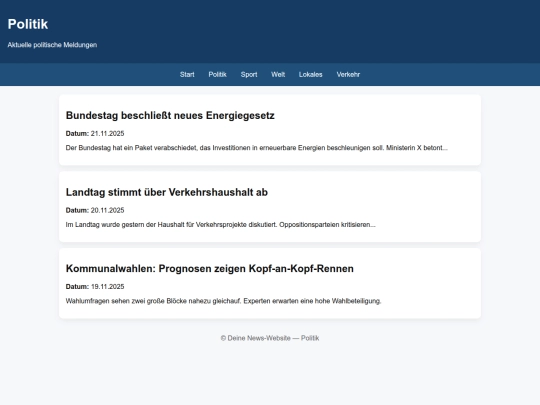Click the teaser text starting 'Wahlumfragen sehen zwei große'
540x405 pixels.
pyautogui.click(x=224, y=301)
